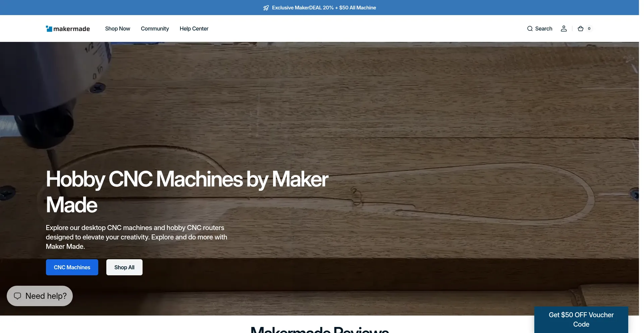Open the Need help? chat widget
Screen dimensions: 644x333
point(40,296)
